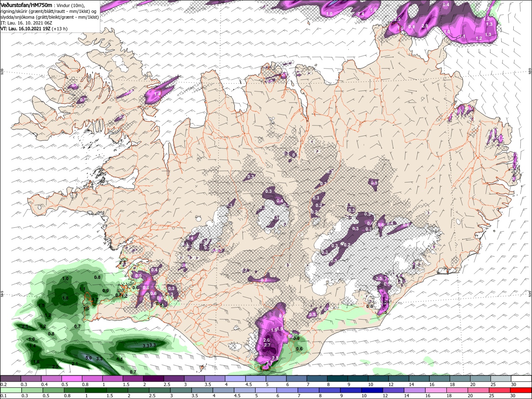Screen dimensions: 532x399
Task: Select top-row legend swatch between 0.2 and 0.3
Action: [x=10, y=379]
